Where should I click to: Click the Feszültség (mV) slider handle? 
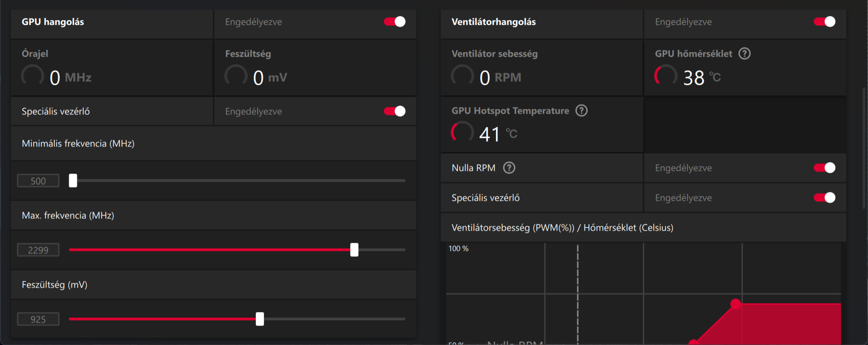pos(260,319)
